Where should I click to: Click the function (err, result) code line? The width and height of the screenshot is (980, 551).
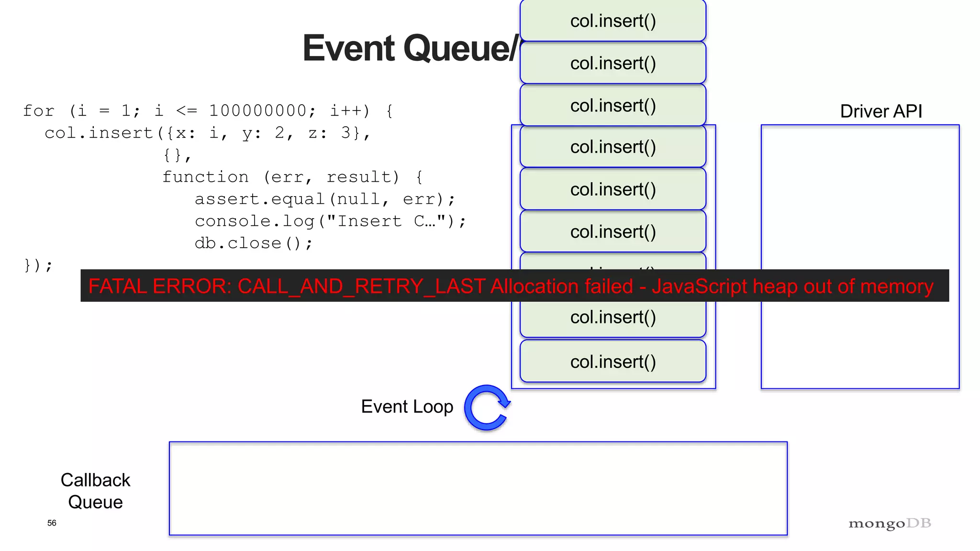click(x=292, y=177)
